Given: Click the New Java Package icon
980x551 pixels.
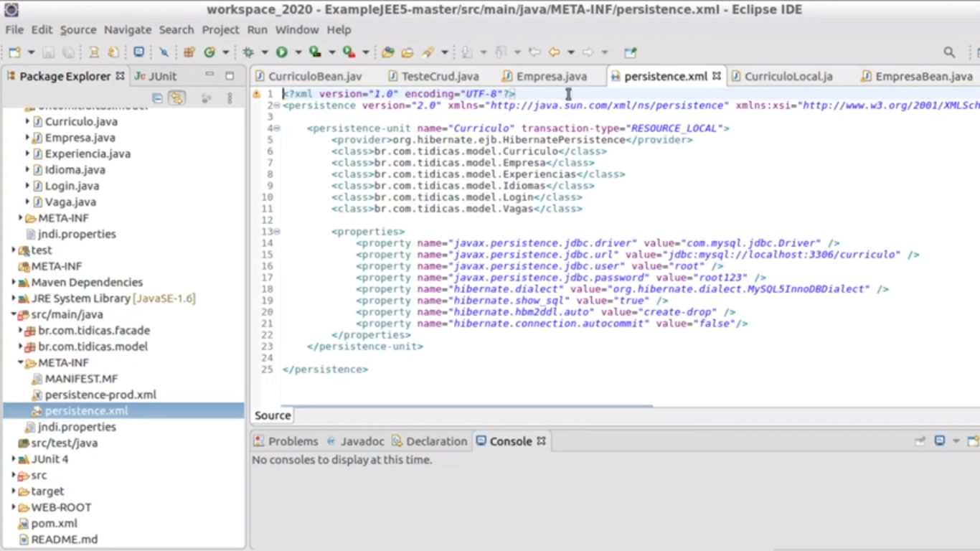Looking at the screenshot, I should (189, 52).
